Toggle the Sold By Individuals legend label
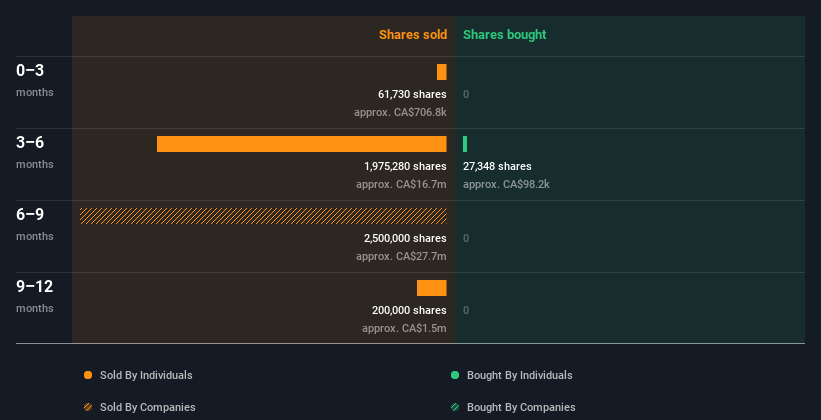 click(x=146, y=375)
